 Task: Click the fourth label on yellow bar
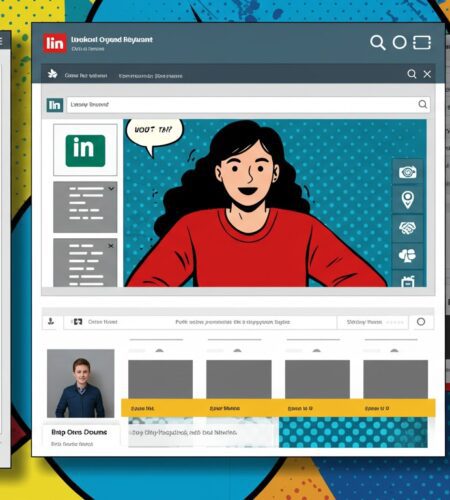pos(377,408)
